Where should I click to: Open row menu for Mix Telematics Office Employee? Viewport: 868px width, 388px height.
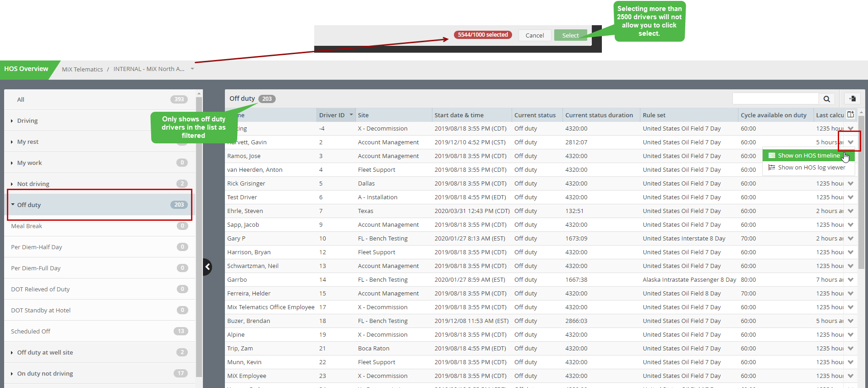[851, 307]
